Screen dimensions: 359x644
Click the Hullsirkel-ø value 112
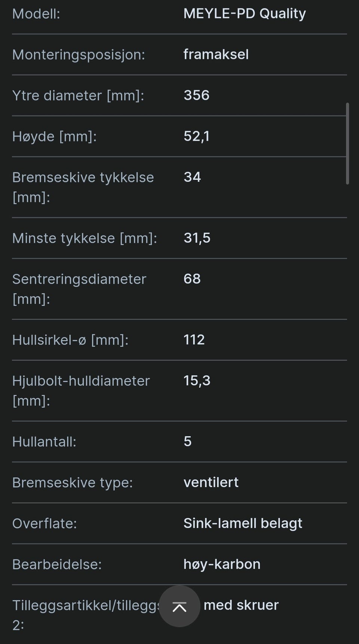pos(194,340)
